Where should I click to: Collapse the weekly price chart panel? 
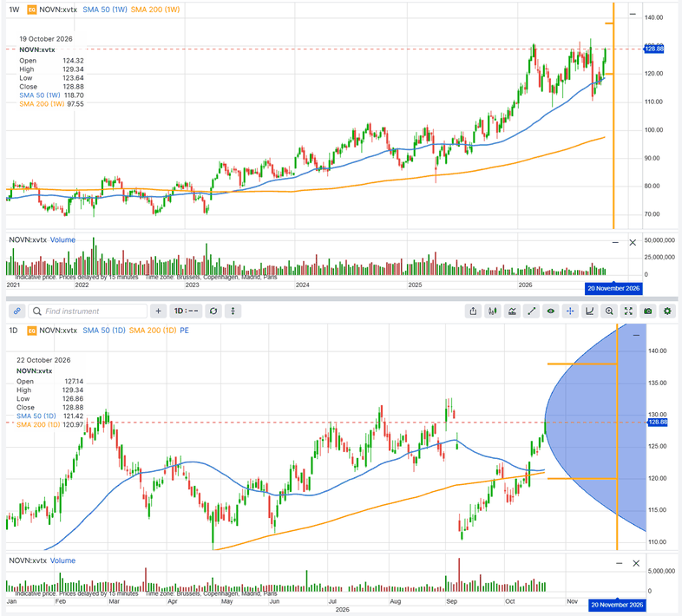point(633,14)
